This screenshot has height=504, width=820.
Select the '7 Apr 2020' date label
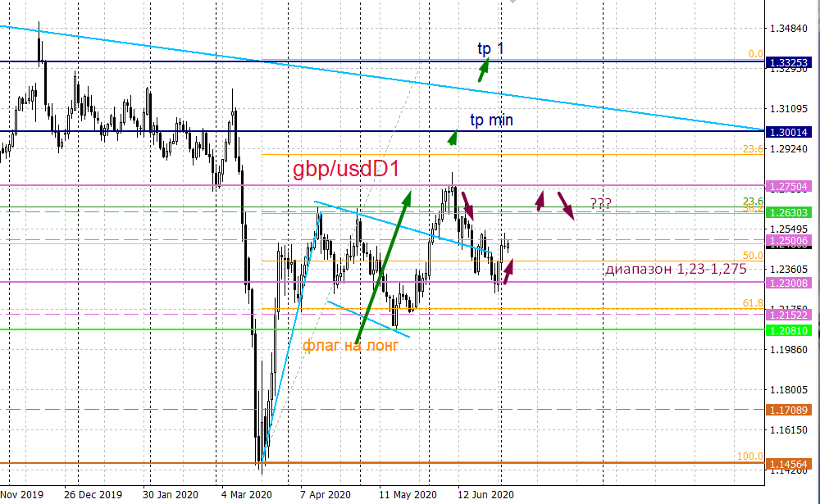point(326,495)
